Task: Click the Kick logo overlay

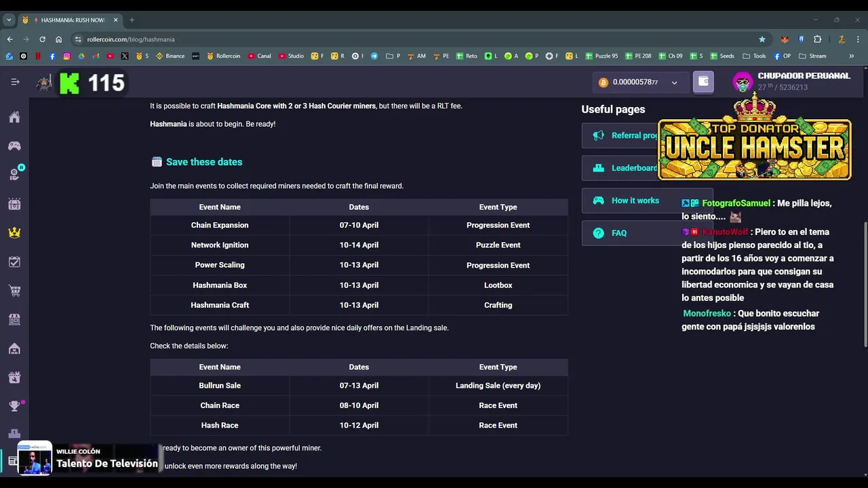Action: (x=69, y=83)
